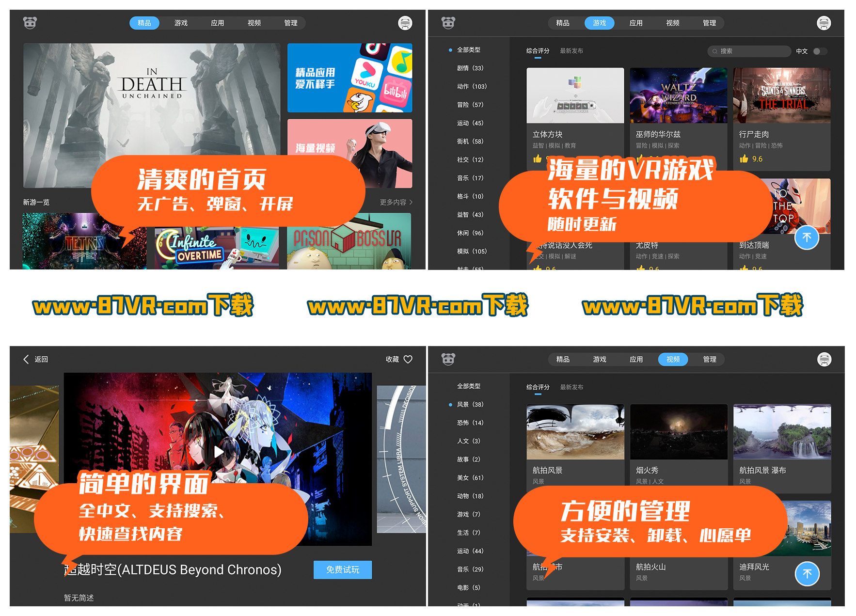The height and width of the screenshot is (616, 856).
Task: Filter videos by 故事 (2)
Action: pos(469,459)
